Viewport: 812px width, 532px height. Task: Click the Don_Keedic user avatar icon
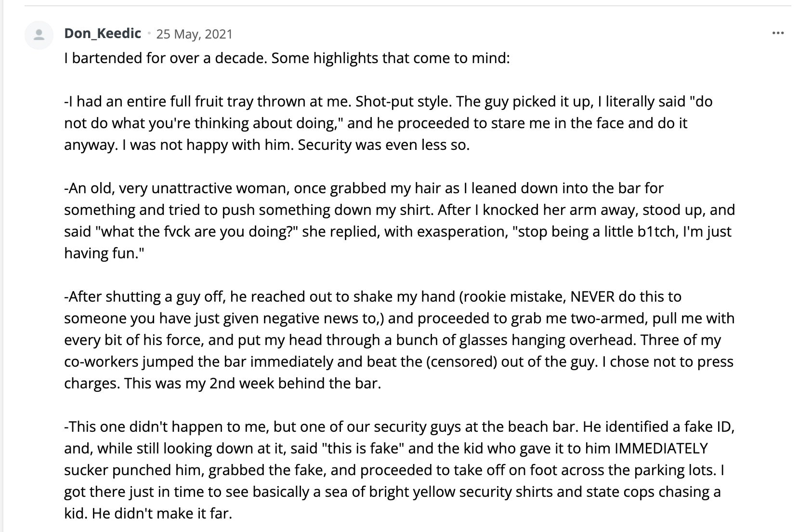click(x=39, y=35)
